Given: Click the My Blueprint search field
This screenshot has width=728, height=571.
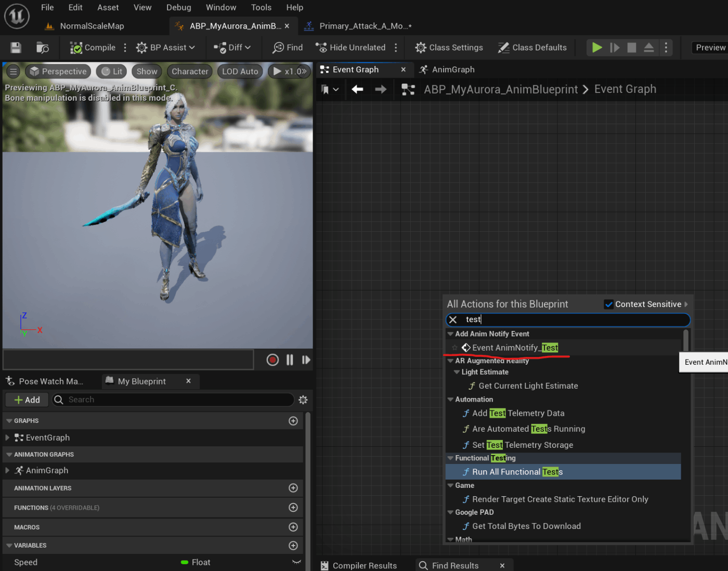Looking at the screenshot, I should pyautogui.click(x=173, y=400).
